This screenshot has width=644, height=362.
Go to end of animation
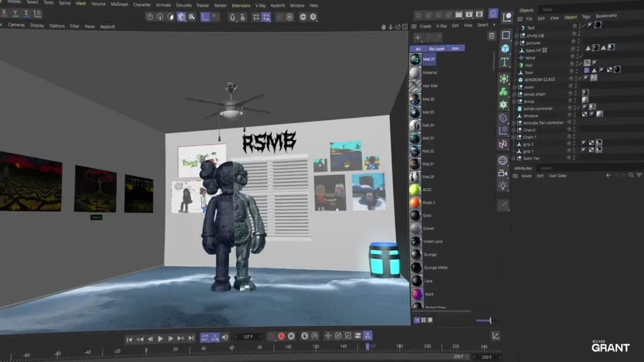tap(191, 338)
